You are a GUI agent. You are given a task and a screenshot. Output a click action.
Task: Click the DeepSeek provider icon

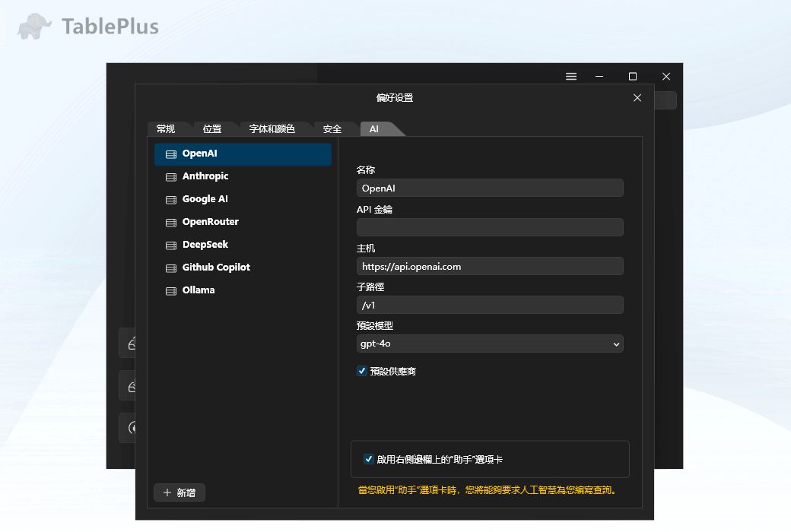(x=170, y=244)
